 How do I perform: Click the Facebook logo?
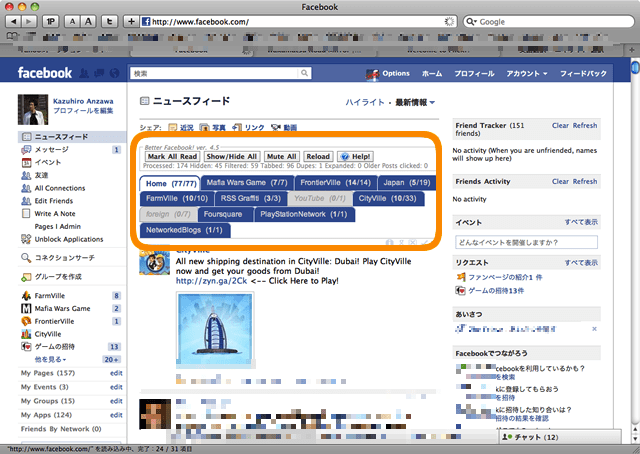click(44, 73)
